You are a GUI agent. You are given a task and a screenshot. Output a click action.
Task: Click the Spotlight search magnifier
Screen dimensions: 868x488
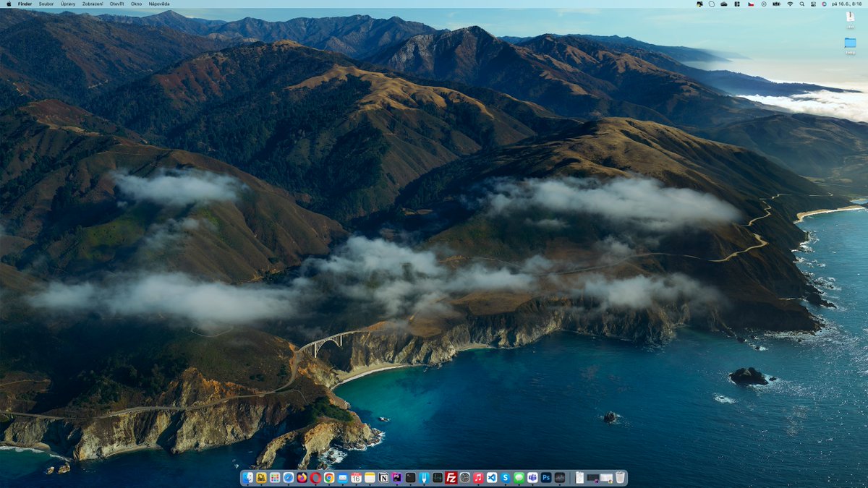tap(802, 4)
